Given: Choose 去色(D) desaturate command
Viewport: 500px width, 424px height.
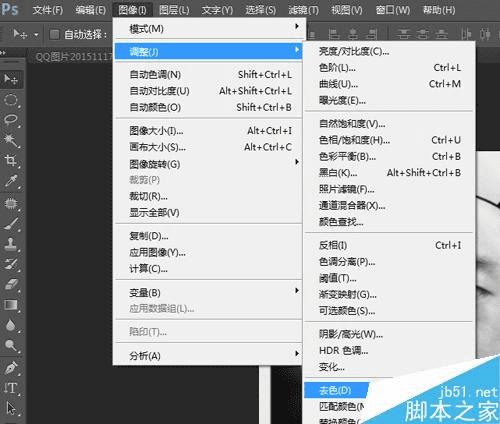Looking at the screenshot, I should 337,390.
